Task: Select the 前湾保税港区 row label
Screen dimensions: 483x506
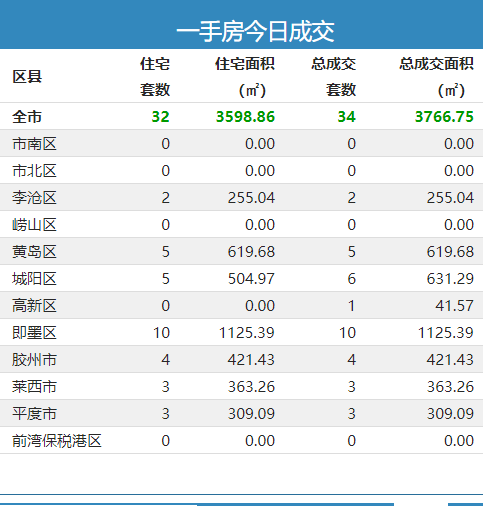Action: (57, 441)
